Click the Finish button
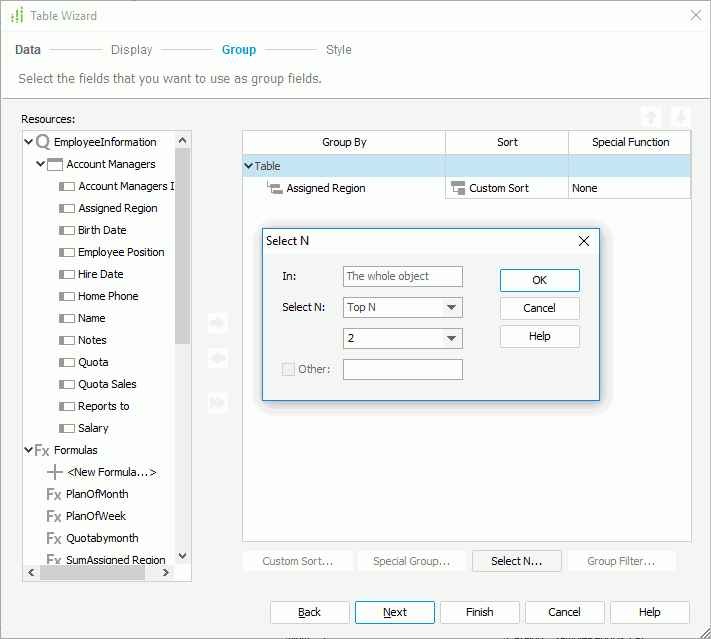This screenshot has height=639, width=711. click(480, 612)
